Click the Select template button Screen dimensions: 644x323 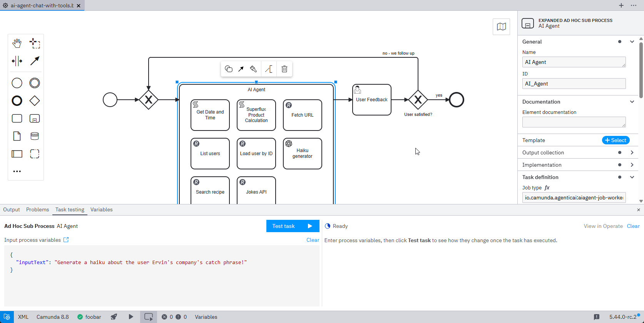[x=616, y=140]
